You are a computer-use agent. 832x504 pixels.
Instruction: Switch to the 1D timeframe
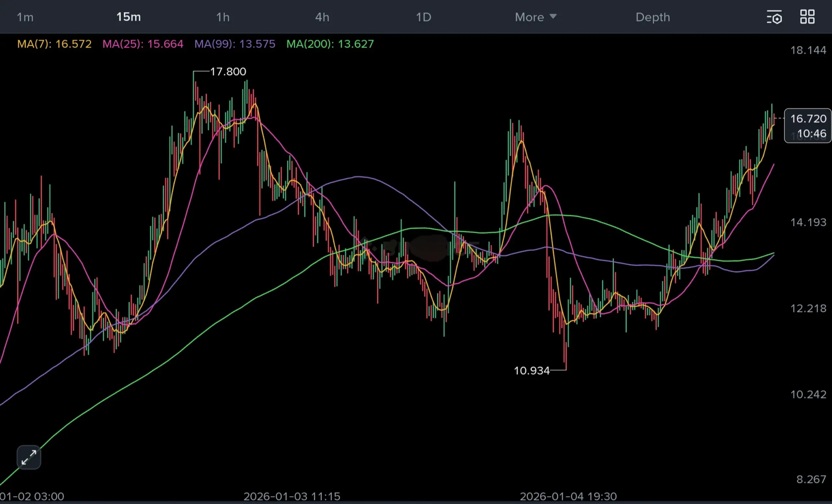coord(423,17)
